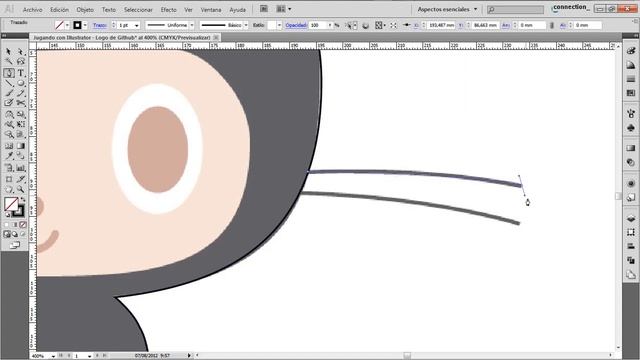The image size is (640, 360).
Task: Open the Brushes panel icon
Action: coord(631,113)
